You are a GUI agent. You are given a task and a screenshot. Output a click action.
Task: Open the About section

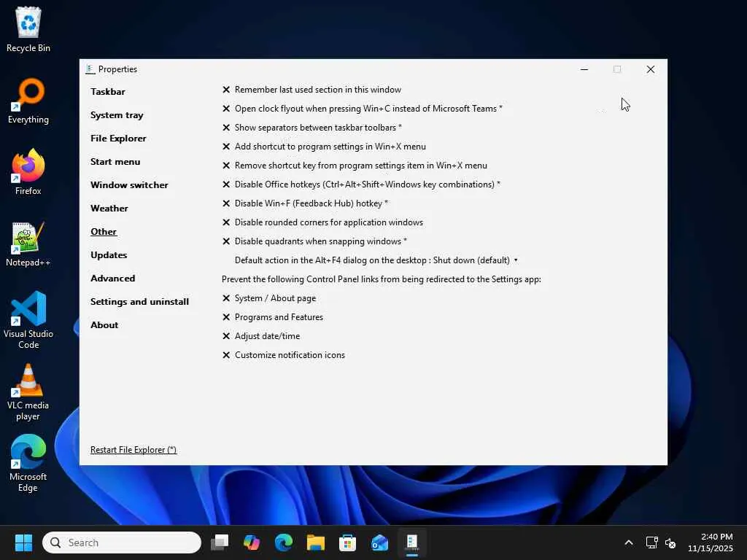tap(104, 324)
